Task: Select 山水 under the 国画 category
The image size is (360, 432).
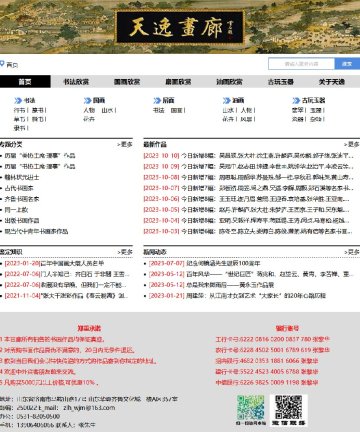Action: click(x=107, y=110)
